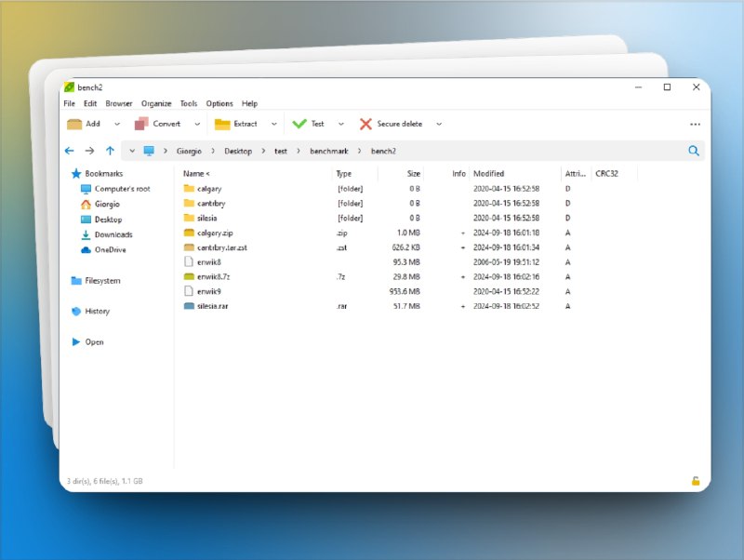744x560 pixels.
Task: Click the Add archive toolbar icon
Action: (74, 124)
